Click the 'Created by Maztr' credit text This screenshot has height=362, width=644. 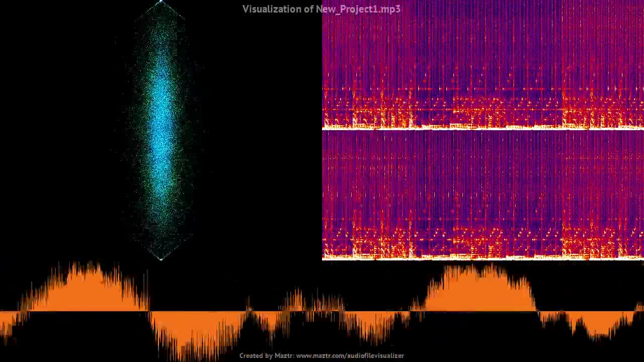[x=266, y=355]
